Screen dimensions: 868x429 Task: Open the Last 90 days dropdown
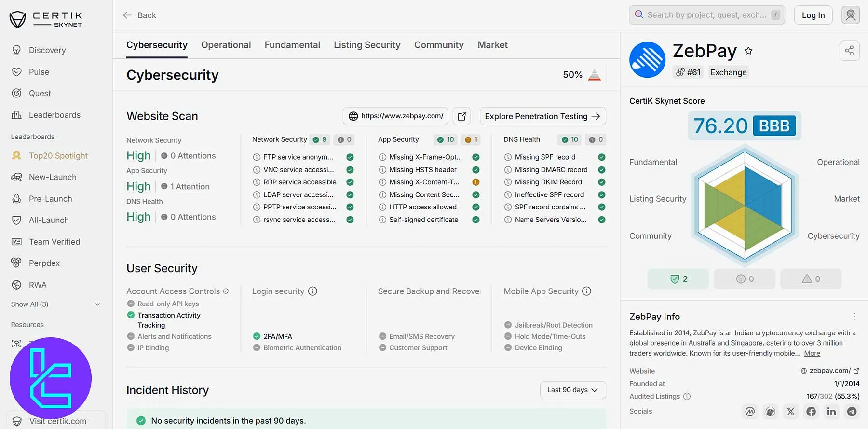pos(573,390)
